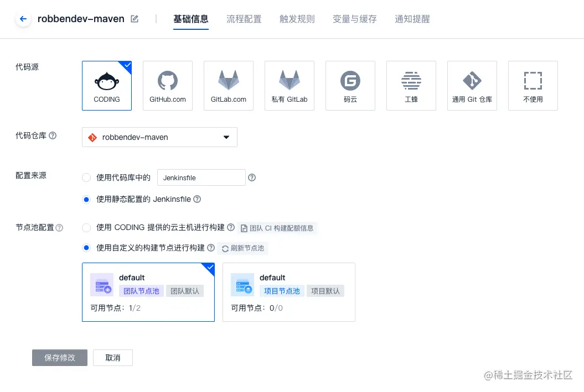584x392 pixels.
Task: Click 保存修改 button
Action: [x=60, y=358]
